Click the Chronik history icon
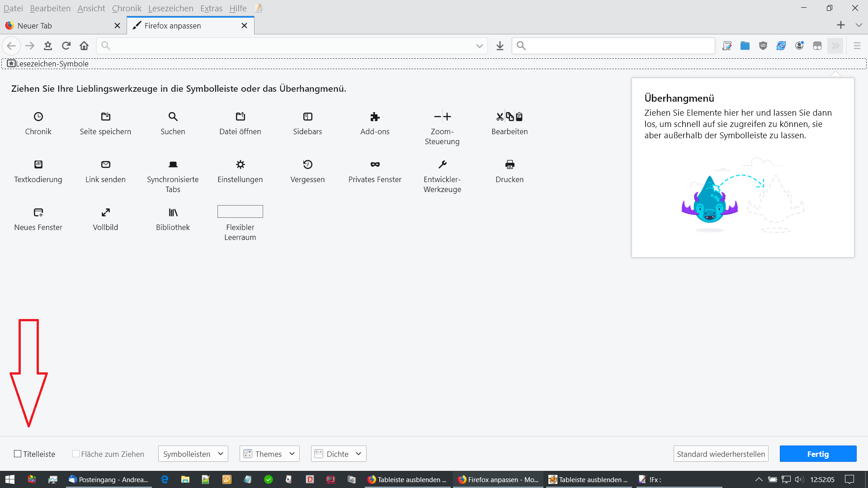This screenshot has width=868, height=488. (x=38, y=117)
